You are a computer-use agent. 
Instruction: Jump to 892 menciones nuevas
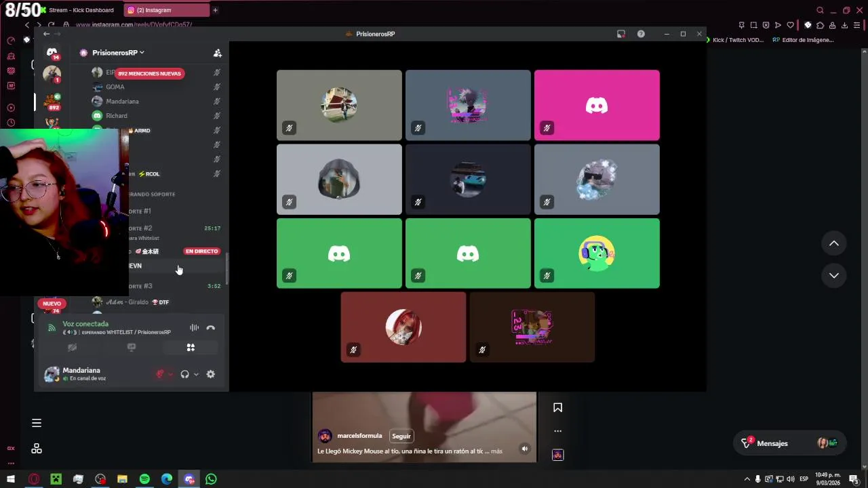[x=149, y=73]
